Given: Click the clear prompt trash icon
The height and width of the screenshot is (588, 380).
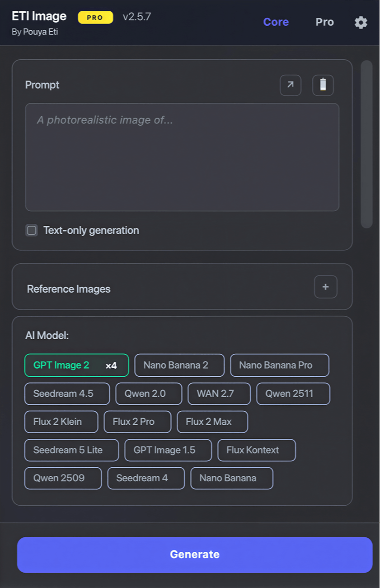Looking at the screenshot, I should pos(323,85).
